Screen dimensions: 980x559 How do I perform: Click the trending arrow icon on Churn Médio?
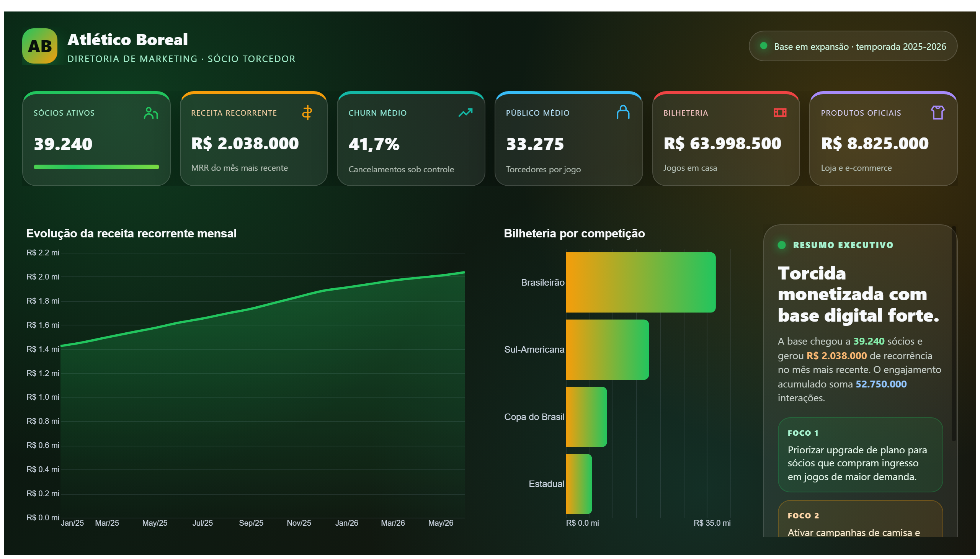click(465, 113)
